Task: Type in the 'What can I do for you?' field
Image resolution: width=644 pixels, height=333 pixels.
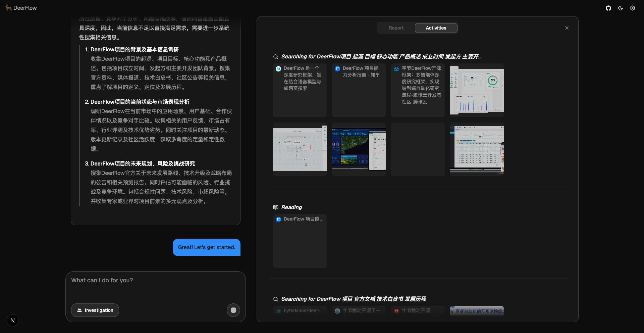Action: (155, 285)
